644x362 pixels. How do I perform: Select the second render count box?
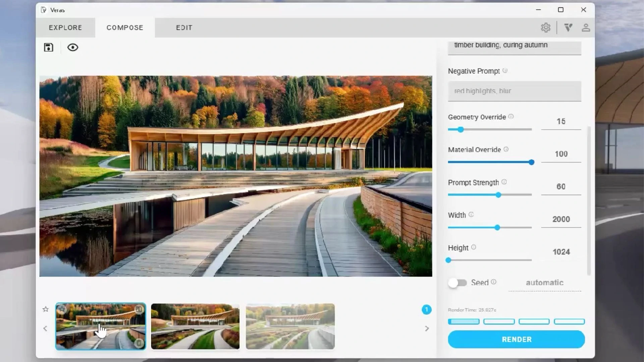pyautogui.click(x=499, y=322)
